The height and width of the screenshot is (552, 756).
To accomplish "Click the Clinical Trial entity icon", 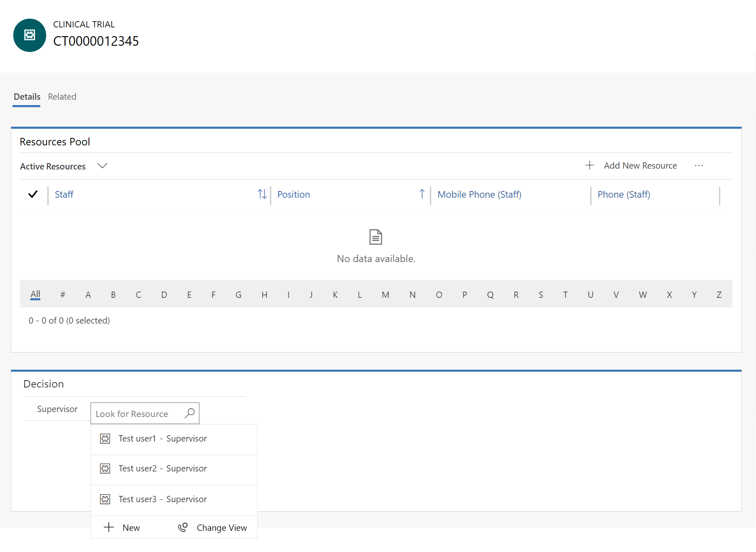I will 29,35.
